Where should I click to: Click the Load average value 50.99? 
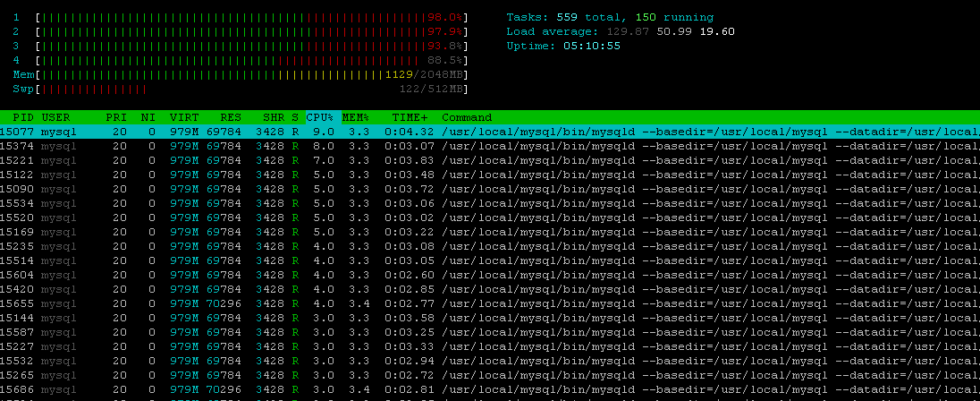click(674, 32)
